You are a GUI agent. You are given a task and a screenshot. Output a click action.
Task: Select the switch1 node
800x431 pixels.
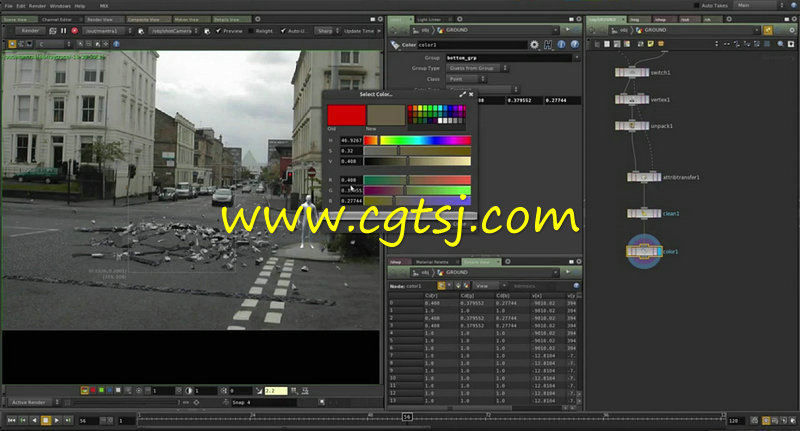(x=632, y=72)
